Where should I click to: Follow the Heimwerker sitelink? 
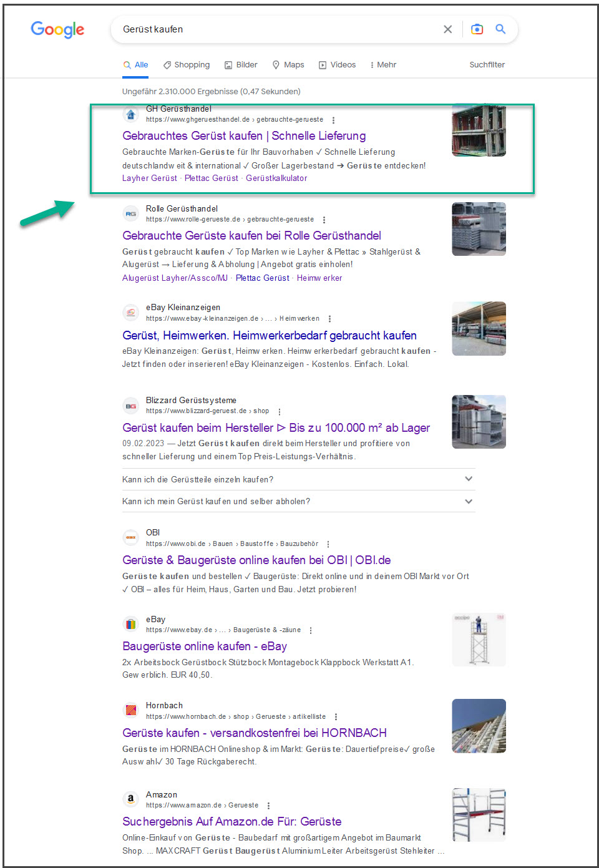pyautogui.click(x=319, y=278)
